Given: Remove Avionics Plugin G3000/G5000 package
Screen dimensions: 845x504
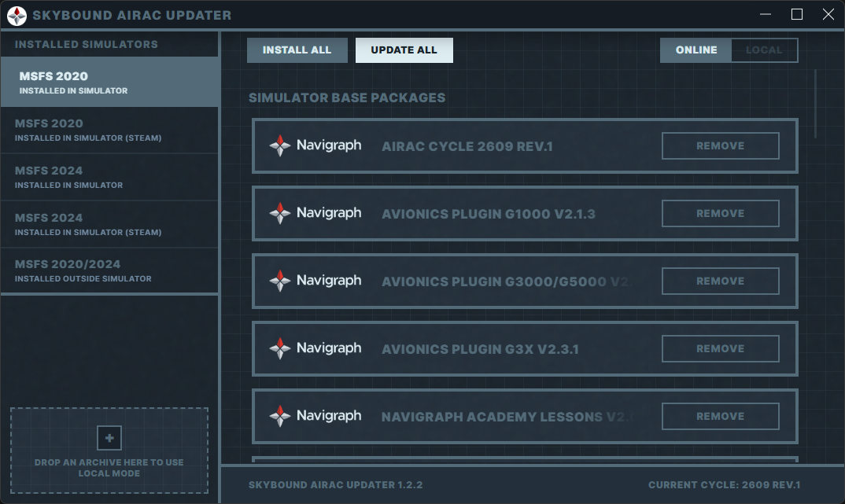Looking at the screenshot, I should pos(721,281).
